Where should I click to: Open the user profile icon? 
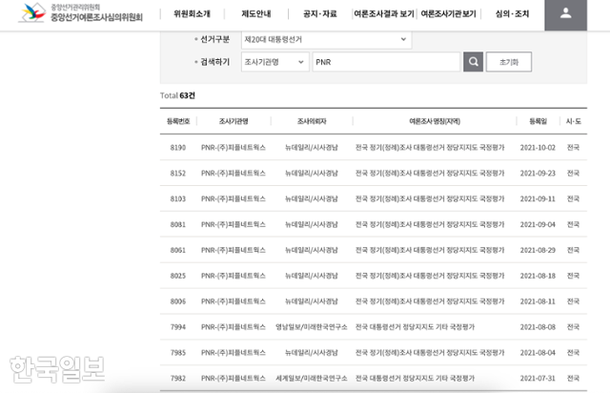566,14
